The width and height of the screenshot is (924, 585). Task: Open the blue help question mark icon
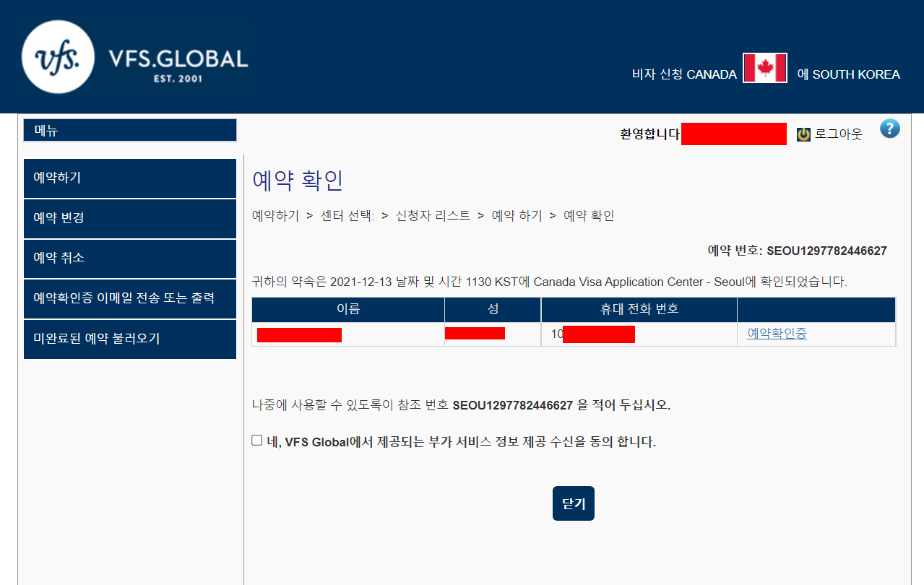pyautogui.click(x=890, y=129)
